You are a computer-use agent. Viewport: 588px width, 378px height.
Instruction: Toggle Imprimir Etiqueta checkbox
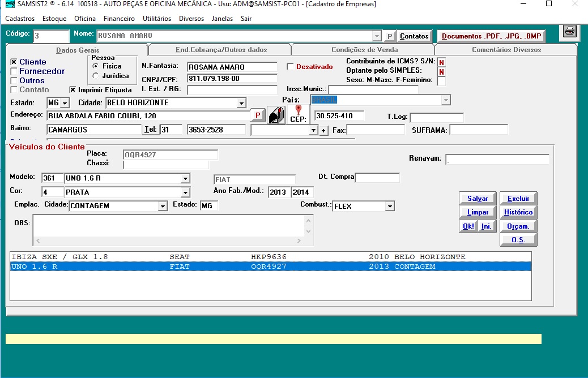pos(73,89)
